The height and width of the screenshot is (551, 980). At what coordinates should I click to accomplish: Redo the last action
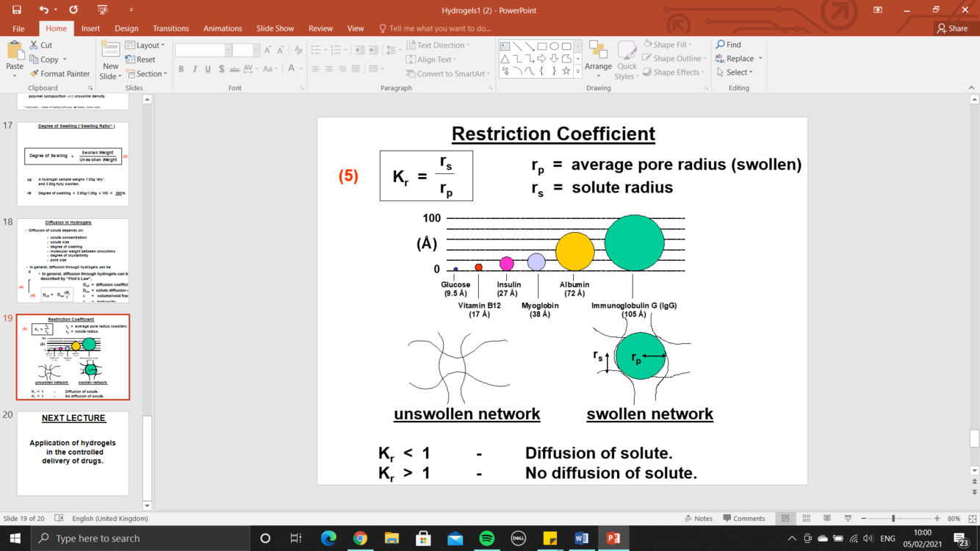coord(73,10)
